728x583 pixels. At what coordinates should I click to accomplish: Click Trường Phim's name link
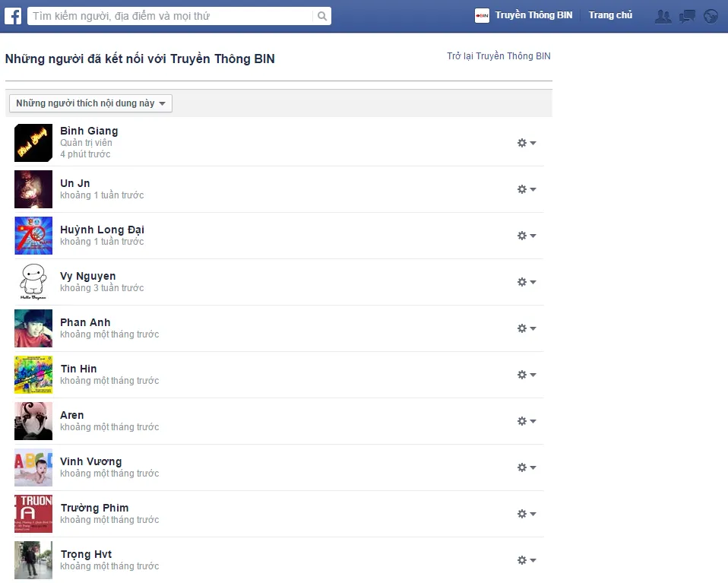tap(94, 507)
